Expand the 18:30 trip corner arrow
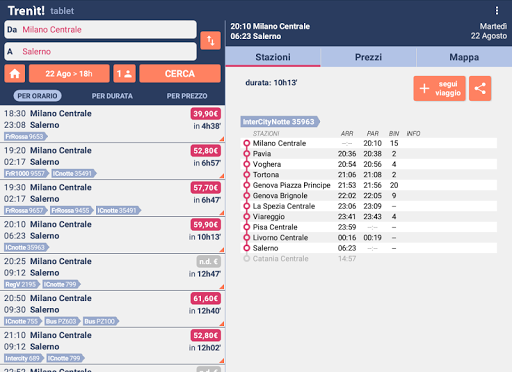 tap(222, 139)
